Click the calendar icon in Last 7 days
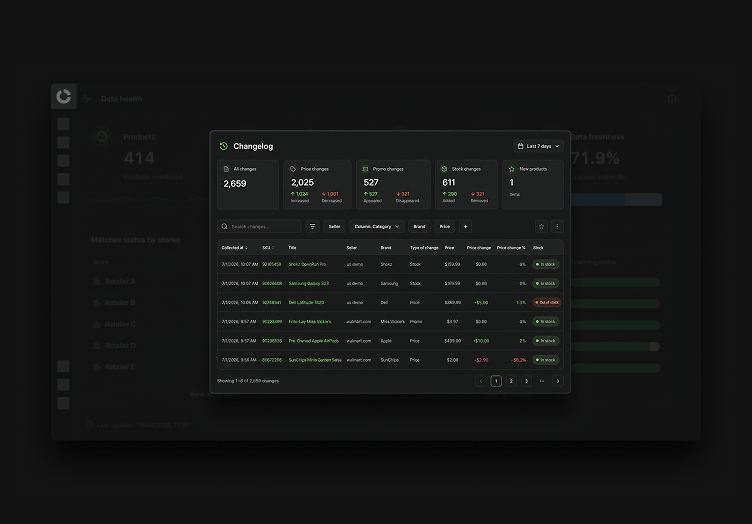752x524 pixels. click(x=520, y=146)
